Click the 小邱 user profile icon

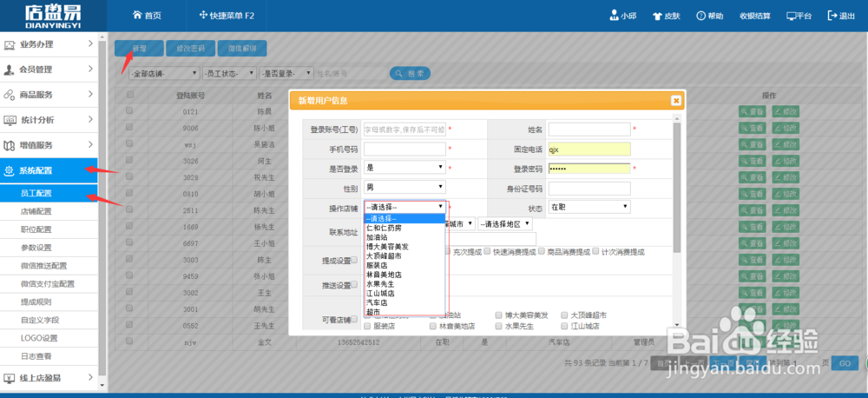614,16
